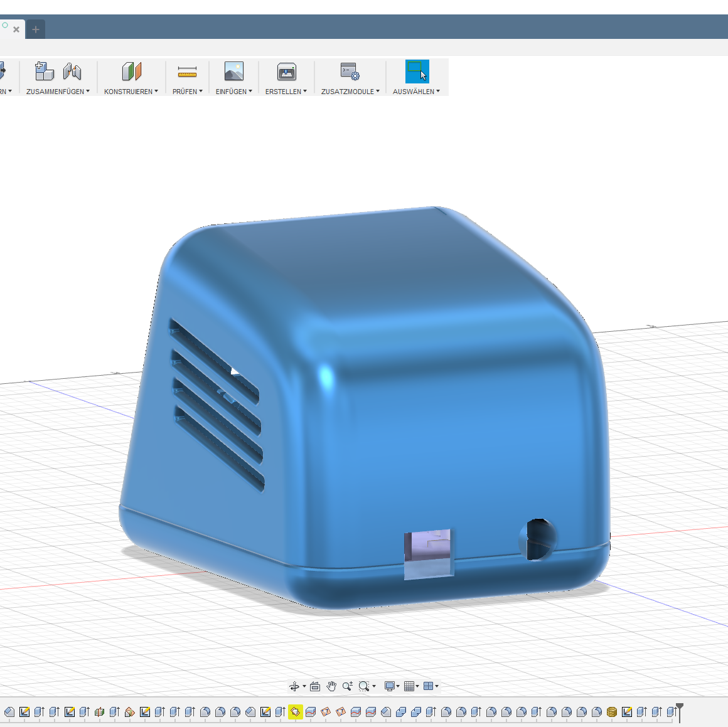Screen dimensions: 728x727
Task: Select the Orbit tool in the navigation bar
Action: pyautogui.click(x=295, y=686)
